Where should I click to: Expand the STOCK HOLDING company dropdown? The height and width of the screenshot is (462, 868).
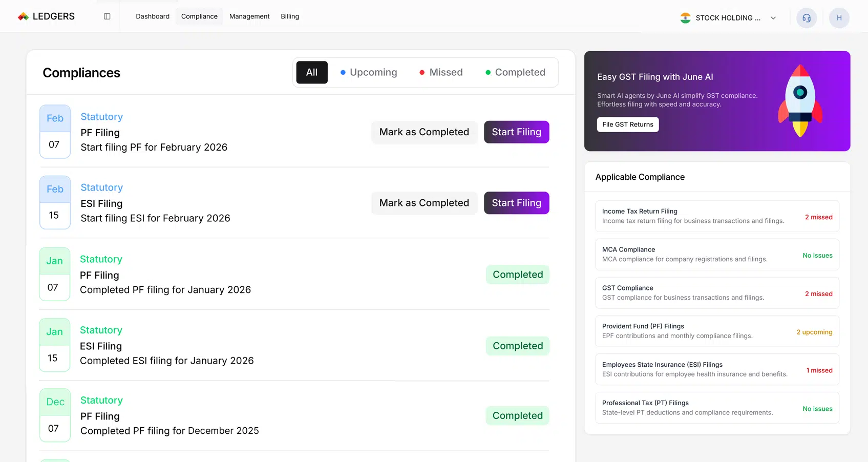coord(773,18)
